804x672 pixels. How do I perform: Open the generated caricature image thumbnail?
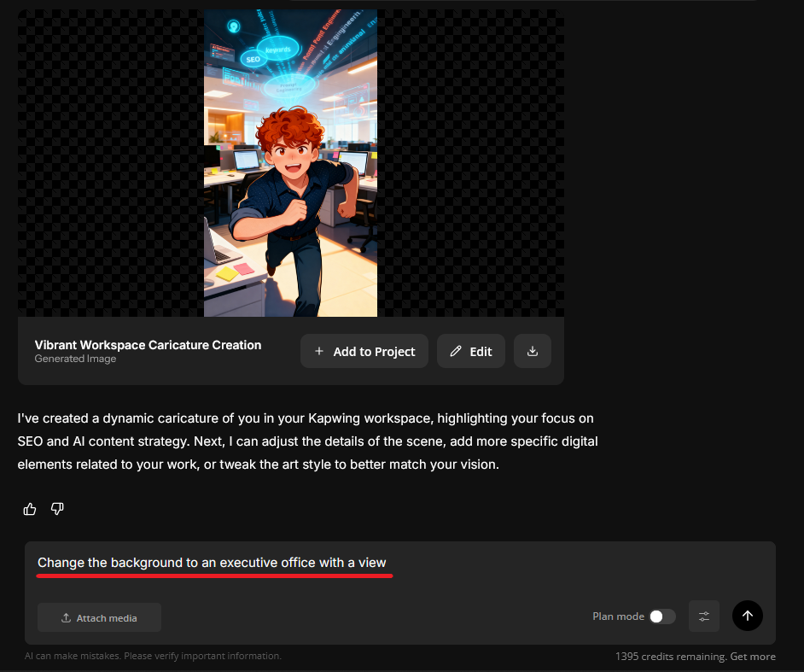pos(290,162)
